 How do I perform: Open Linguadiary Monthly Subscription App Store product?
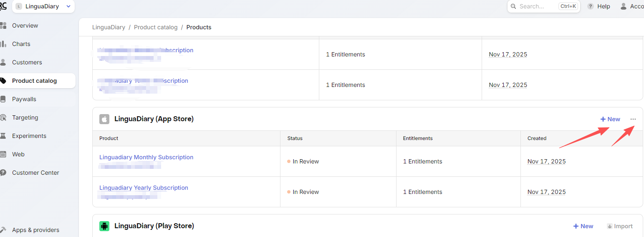[x=146, y=157]
